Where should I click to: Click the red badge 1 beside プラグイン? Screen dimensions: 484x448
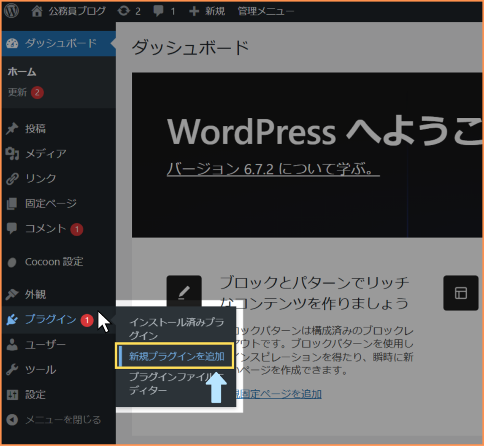click(87, 320)
